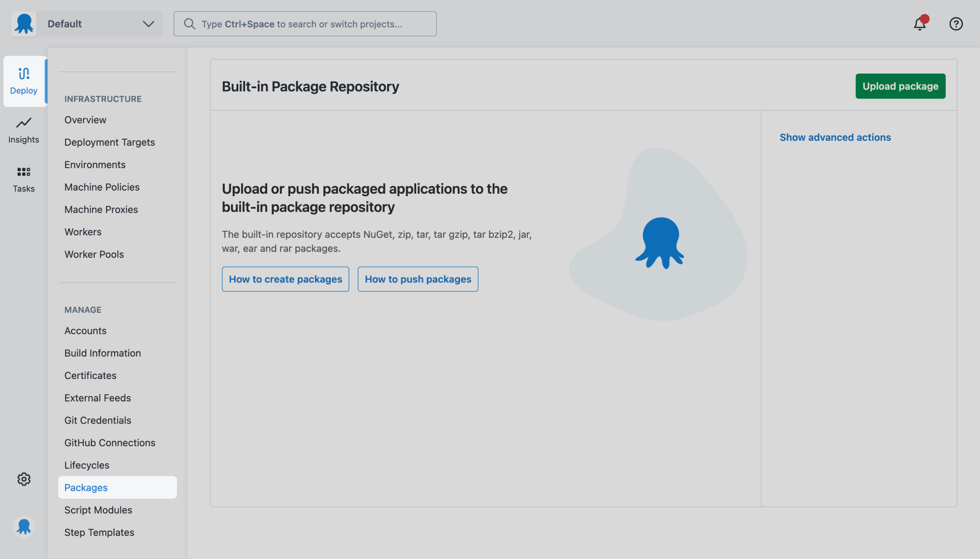Open the Default space switcher dropdown
Screen dimensions: 980x559
[99, 24]
